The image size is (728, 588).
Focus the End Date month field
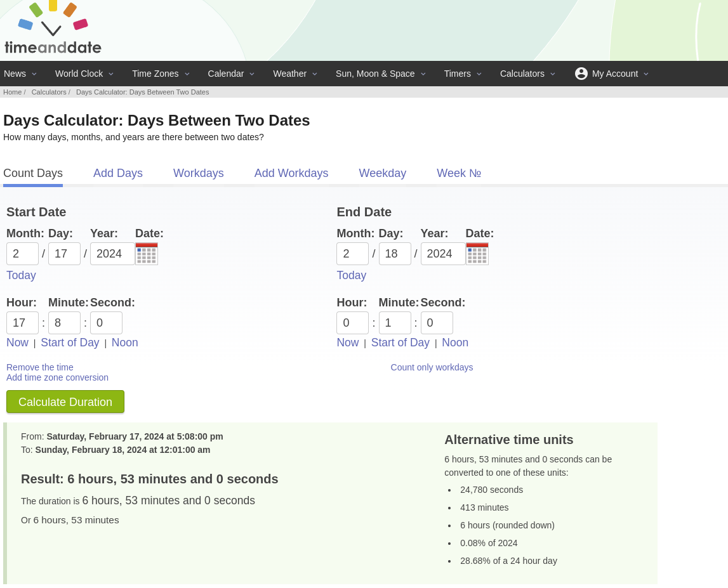pyautogui.click(x=352, y=254)
